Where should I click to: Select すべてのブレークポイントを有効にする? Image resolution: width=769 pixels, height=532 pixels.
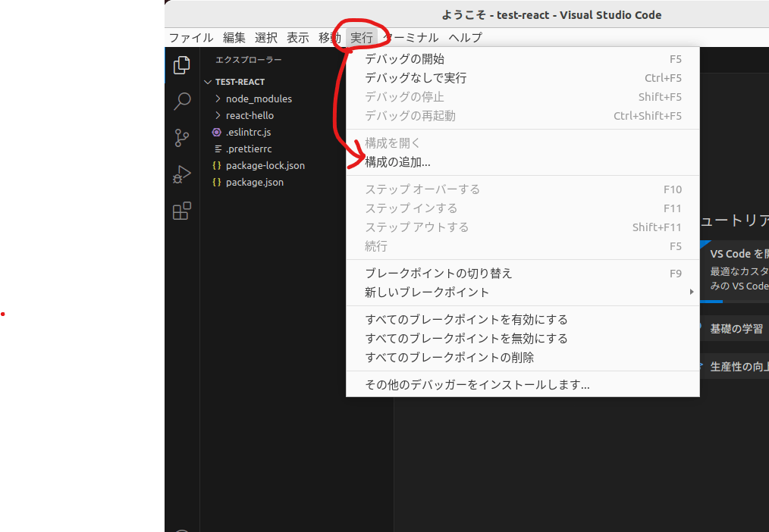[523, 320]
